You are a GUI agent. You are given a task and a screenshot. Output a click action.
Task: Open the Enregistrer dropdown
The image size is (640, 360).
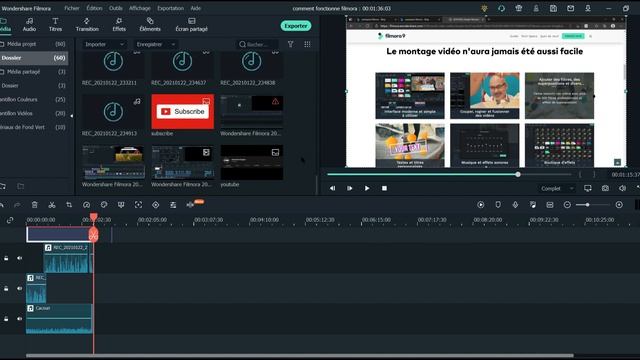pos(156,44)
